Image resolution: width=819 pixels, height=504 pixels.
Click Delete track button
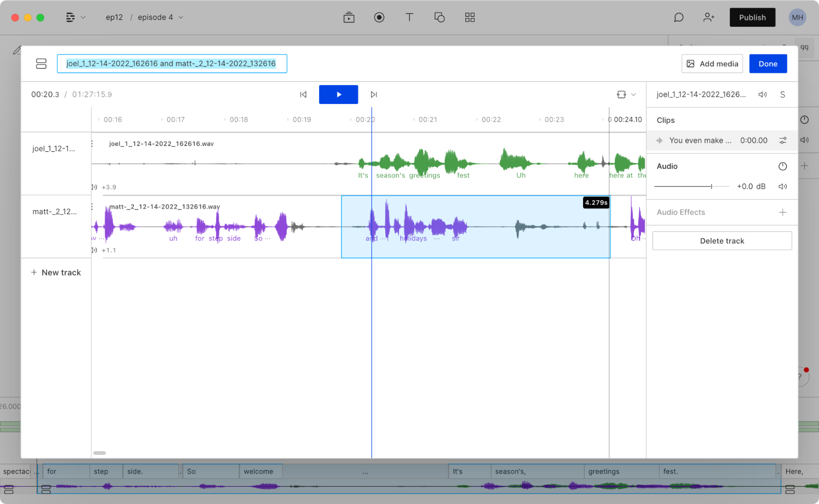721,241
